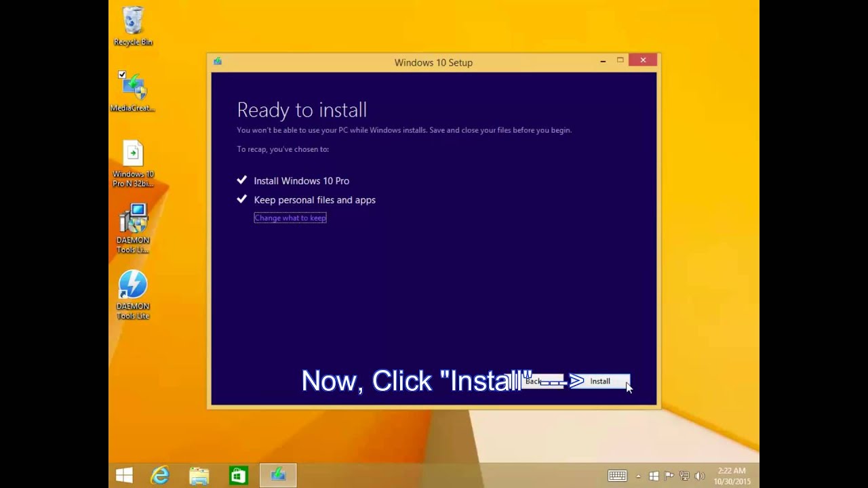Show hidden tray icons arrow

638,476
